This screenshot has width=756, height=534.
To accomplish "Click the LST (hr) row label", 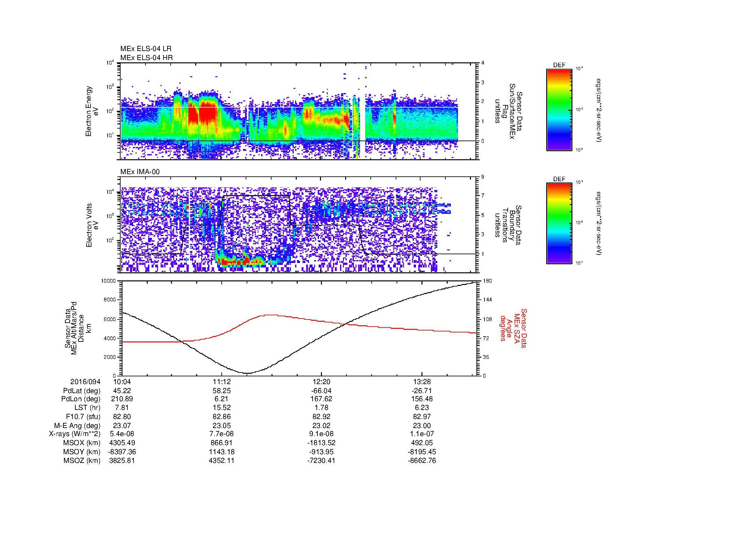I will [88, 408].
